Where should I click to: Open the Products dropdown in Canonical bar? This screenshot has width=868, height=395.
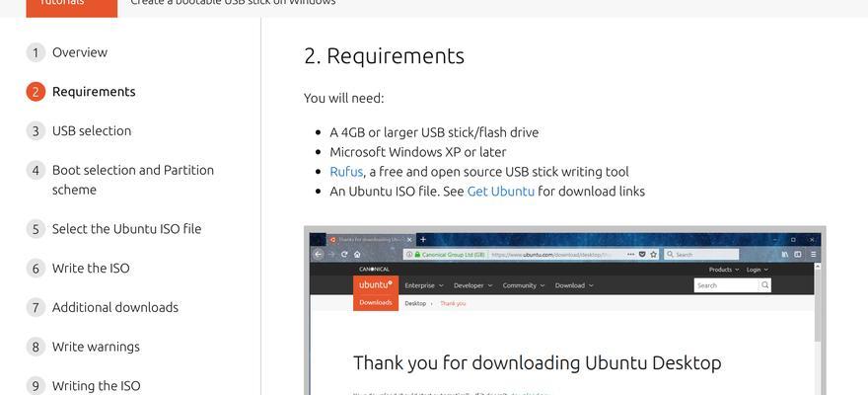click(x=724, y=270)
